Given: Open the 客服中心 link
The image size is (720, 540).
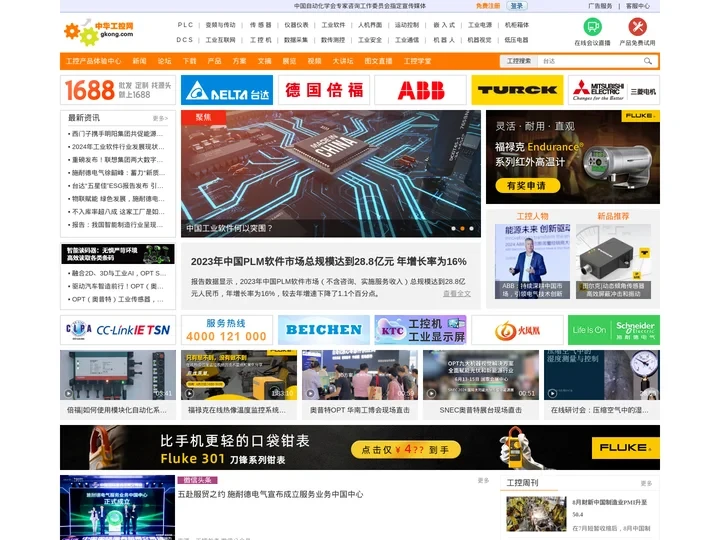Looking at the screenshot, I should (638, 6).
